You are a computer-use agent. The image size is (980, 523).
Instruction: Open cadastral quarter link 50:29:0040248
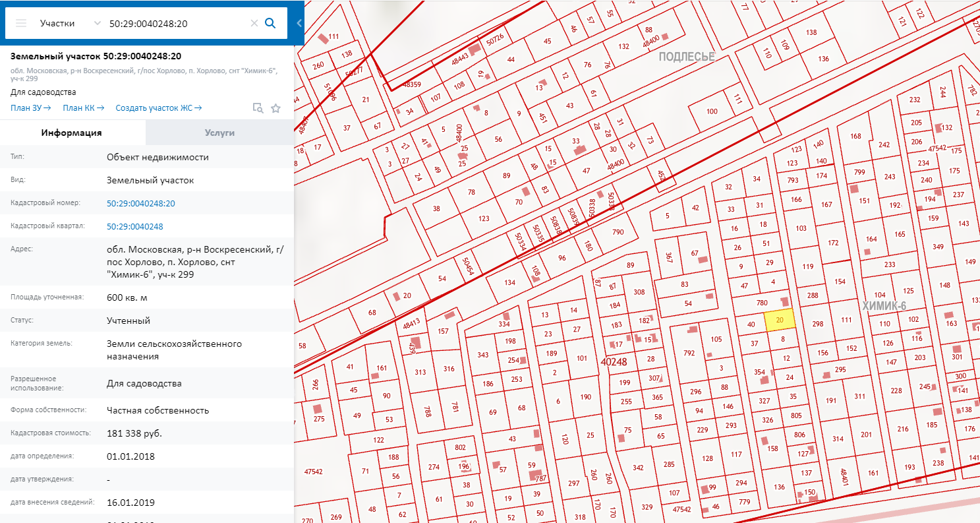[x=134, y=226]
